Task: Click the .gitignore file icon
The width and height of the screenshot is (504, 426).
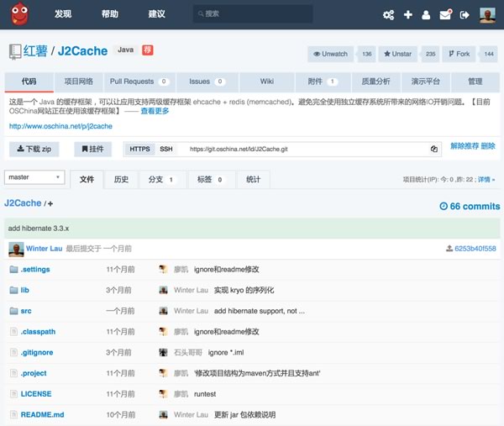Action: click(x=13, y=352)
